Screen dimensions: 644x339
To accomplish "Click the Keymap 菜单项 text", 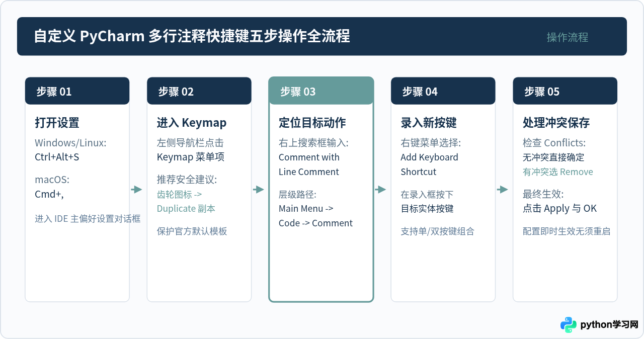I will [x=191, y=157].
